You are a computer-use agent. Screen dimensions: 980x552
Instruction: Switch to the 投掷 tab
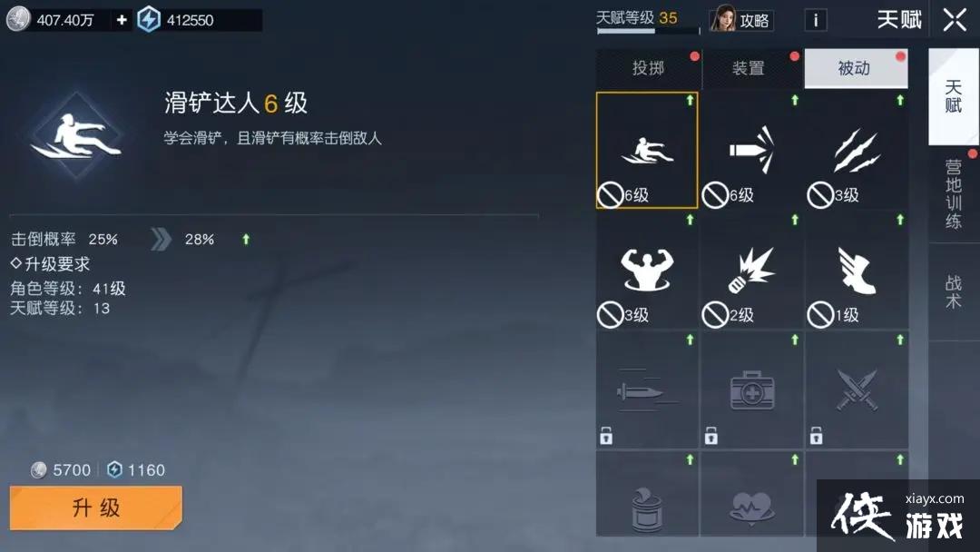click(x=648, y=68)
